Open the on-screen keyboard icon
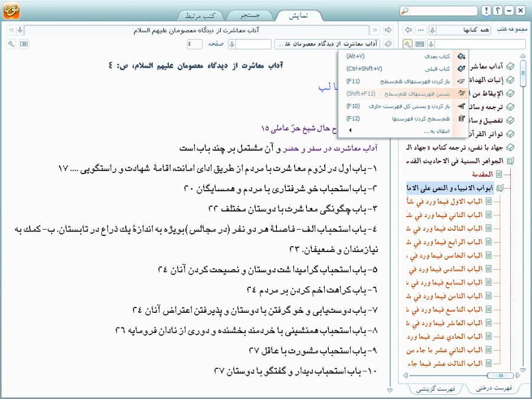 click(420, 44)
